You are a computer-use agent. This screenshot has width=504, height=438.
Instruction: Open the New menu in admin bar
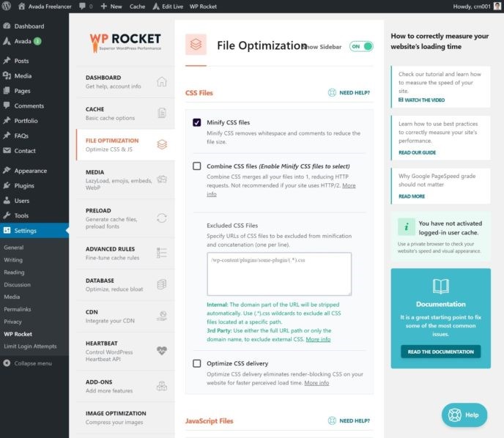111,6
